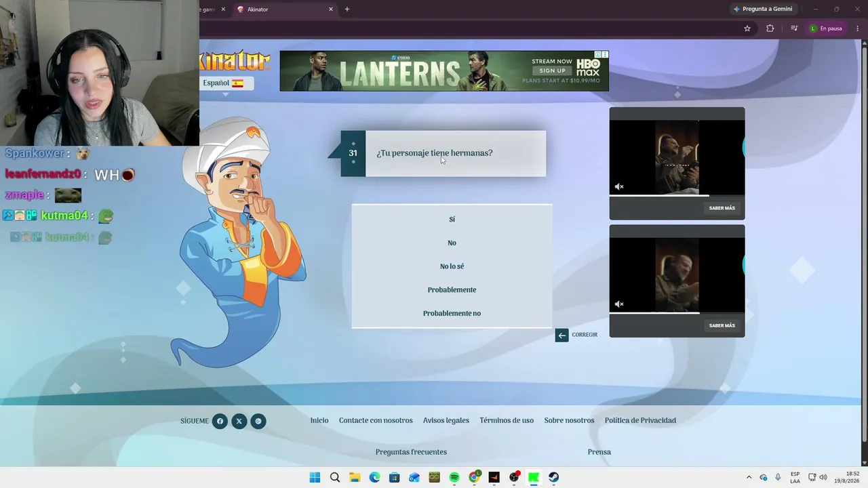Click the question text '¿Tu personaje tiene hermanas?'

pyautogui.click(x=435, y=153)
